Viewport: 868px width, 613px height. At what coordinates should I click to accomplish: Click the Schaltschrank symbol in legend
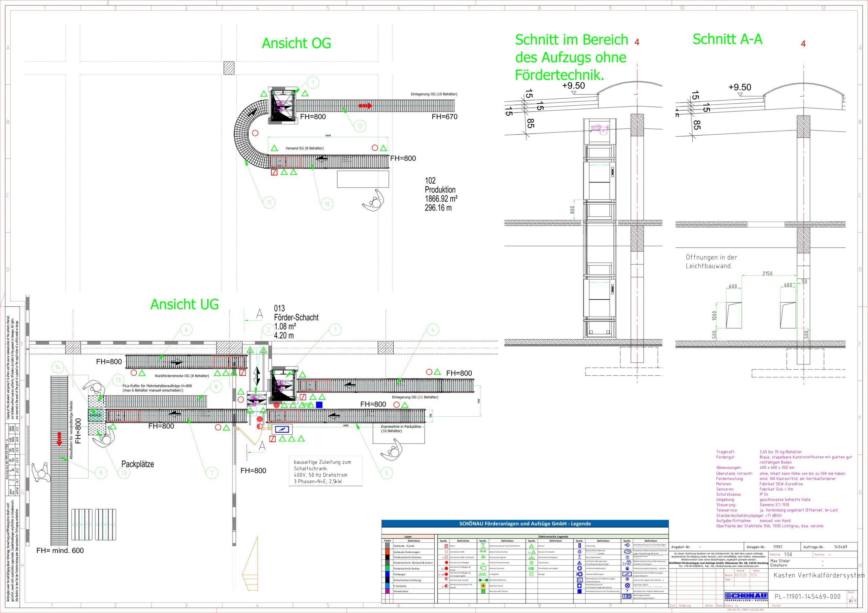(x=627, y=574)
